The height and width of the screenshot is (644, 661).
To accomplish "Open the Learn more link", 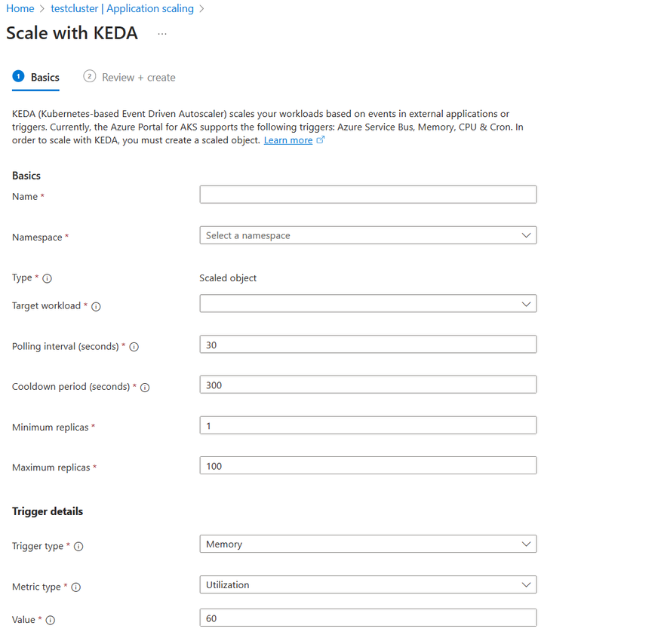I will pos(288,140).
